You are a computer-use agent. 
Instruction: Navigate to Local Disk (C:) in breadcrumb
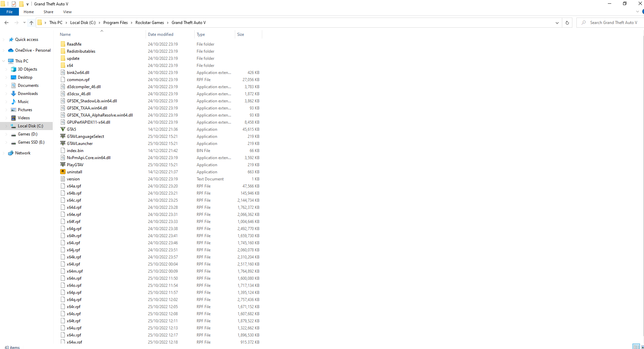coord(83,23)
